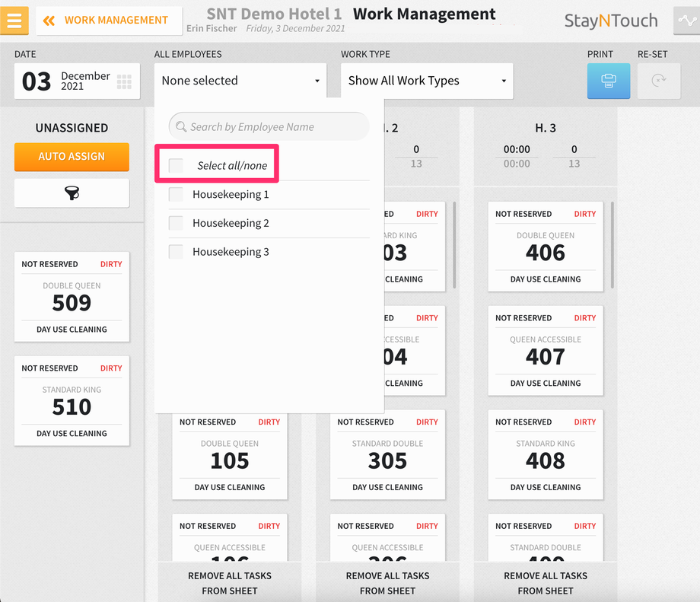Click the blue Print button
This screenshot has height=602, width=700.
coord(609,81)
